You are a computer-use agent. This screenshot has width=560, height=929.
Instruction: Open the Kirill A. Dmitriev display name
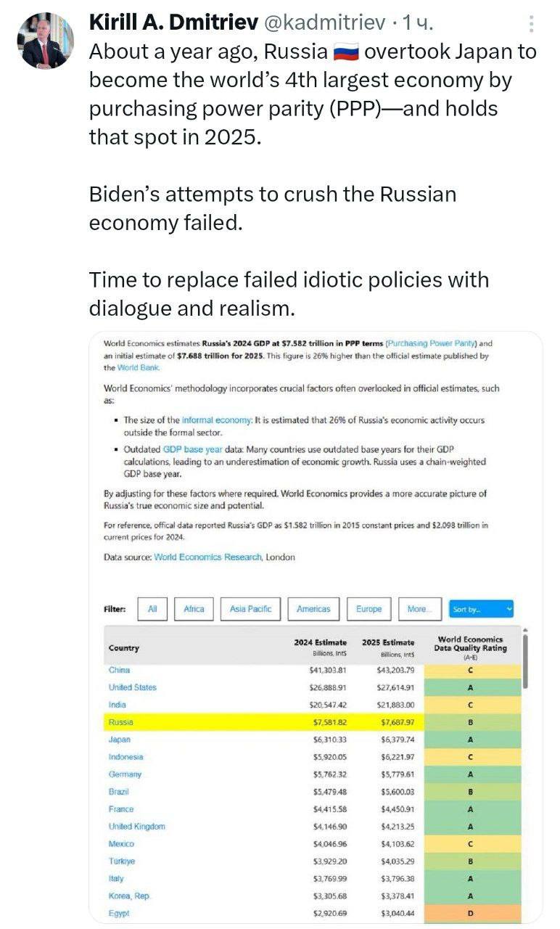point(171,23)
